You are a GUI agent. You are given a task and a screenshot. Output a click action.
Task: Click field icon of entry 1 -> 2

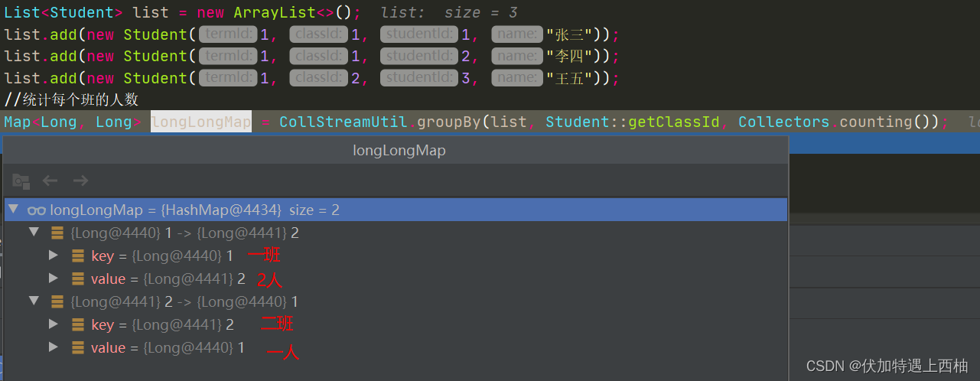click(x=57, y=233)
